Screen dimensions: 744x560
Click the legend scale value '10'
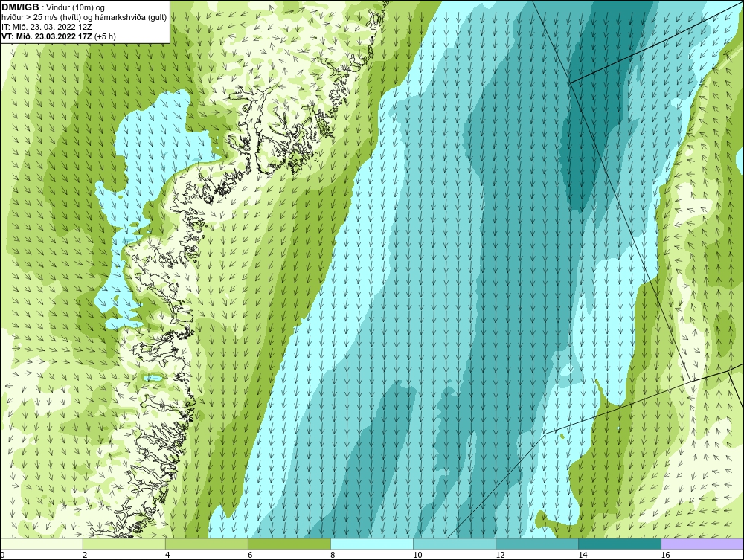417,555
